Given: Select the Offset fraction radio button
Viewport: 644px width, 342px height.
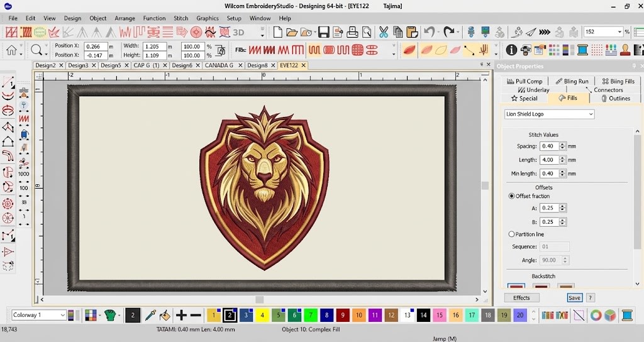Looking at the screenshot, I should point(511,196).
